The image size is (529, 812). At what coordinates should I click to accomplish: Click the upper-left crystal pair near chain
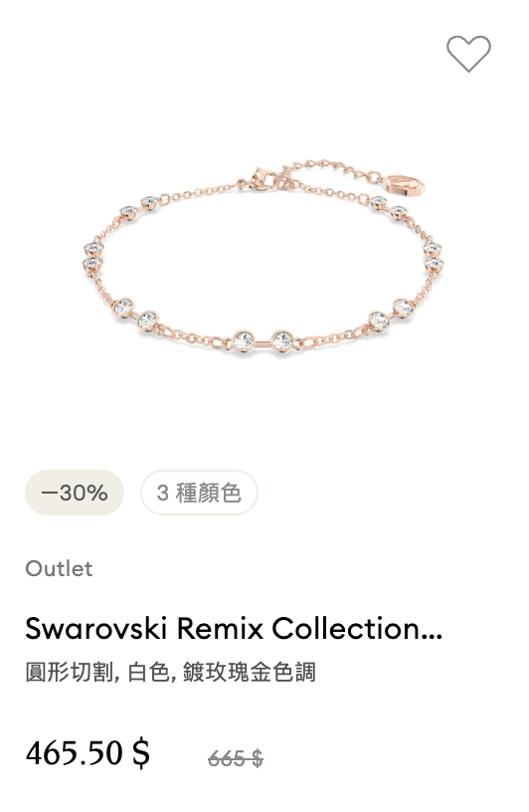point(139,207)
